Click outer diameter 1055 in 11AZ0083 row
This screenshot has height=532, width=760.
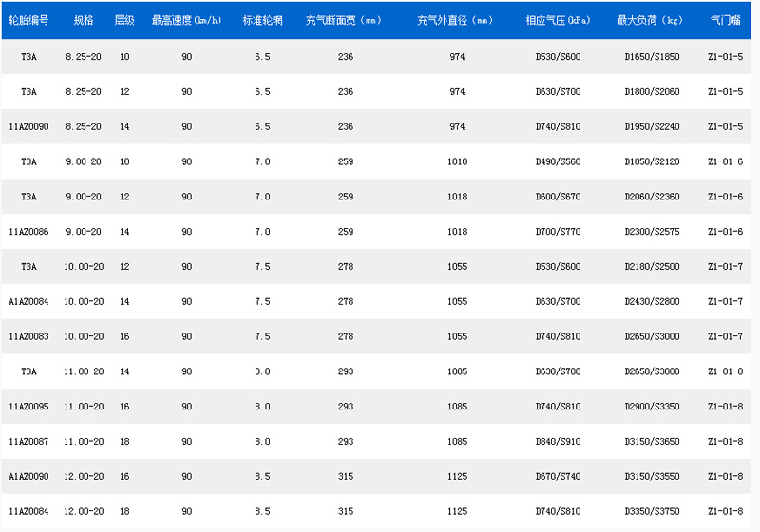pos(457,336)
